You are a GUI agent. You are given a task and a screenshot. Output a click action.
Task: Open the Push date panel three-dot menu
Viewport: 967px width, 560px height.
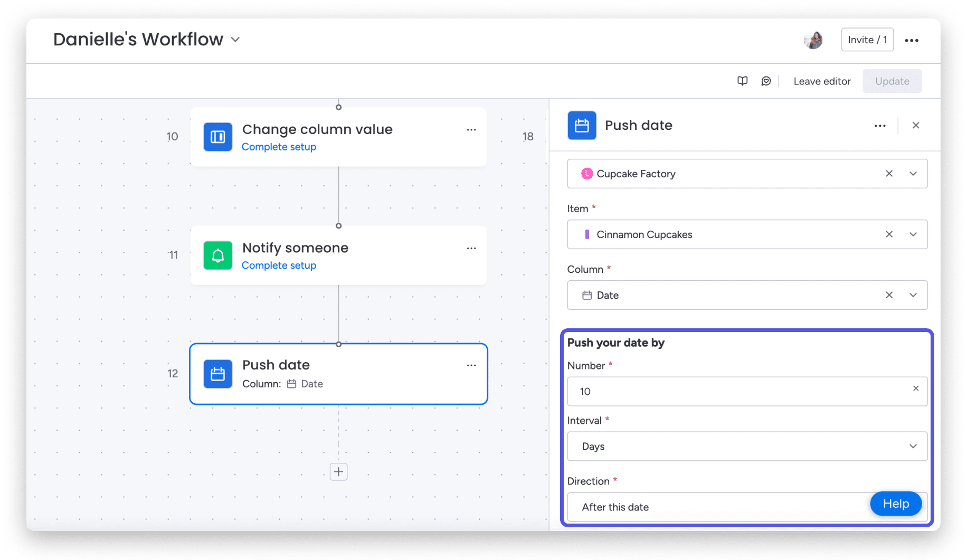[880, 126]
